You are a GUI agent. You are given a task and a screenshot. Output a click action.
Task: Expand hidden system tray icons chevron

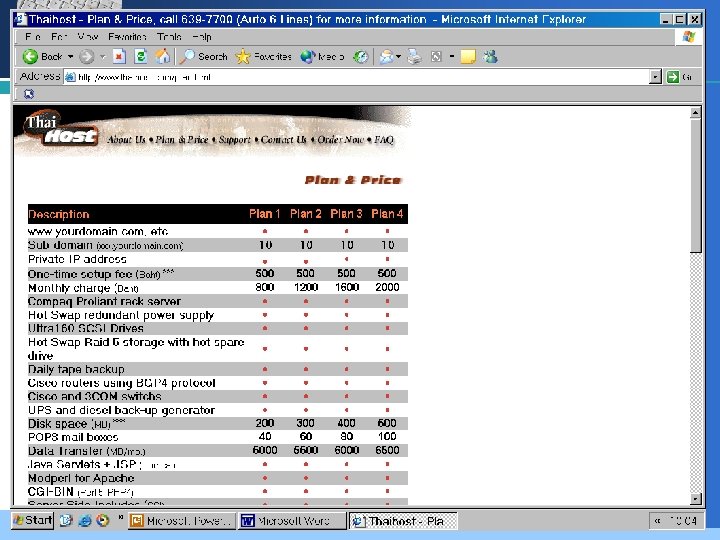[657, 521]
